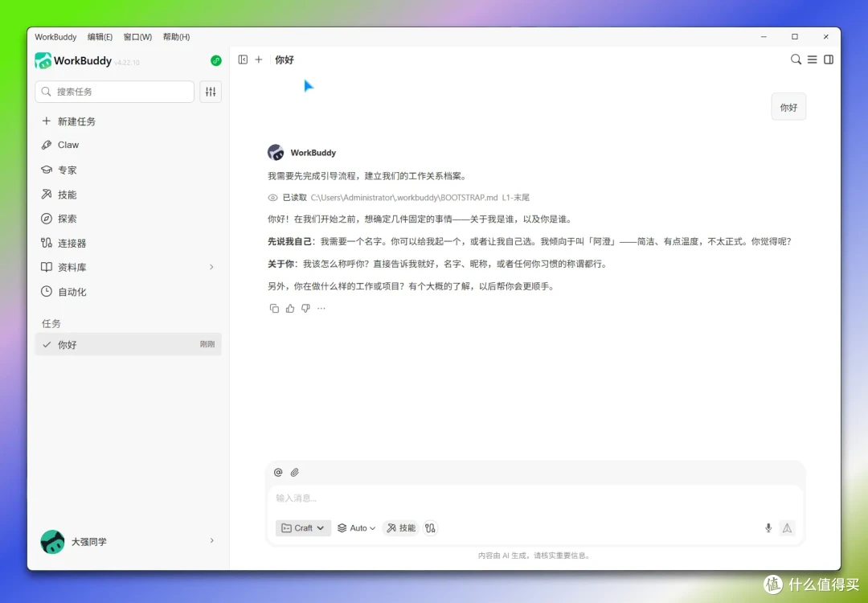Viewport: 868px width, 603px height.
Task: Click the send message icon
Action: pyautogui.click(x=787, y=528)
